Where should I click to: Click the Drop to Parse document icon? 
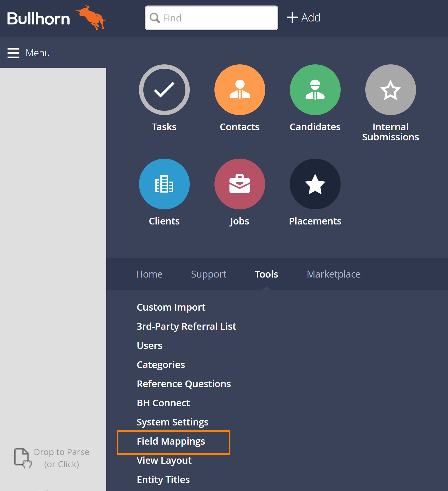23,458
